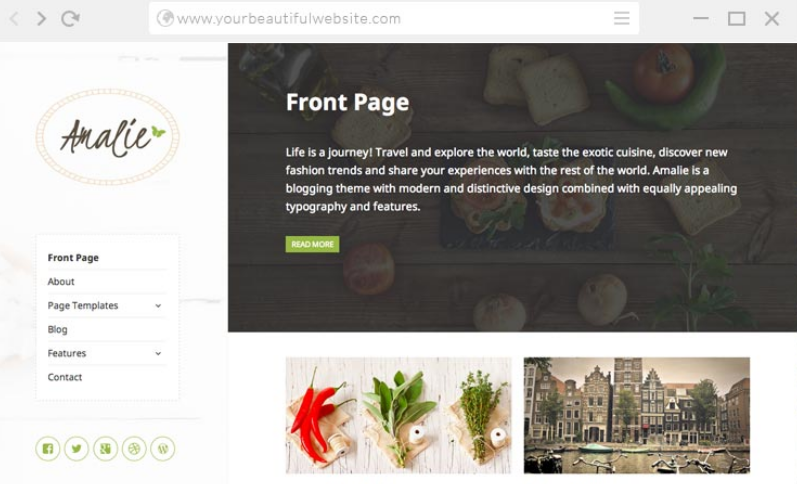Open the Twitter social icon
This screenshot has height=484, width=797.
click(x=77, y=448)
